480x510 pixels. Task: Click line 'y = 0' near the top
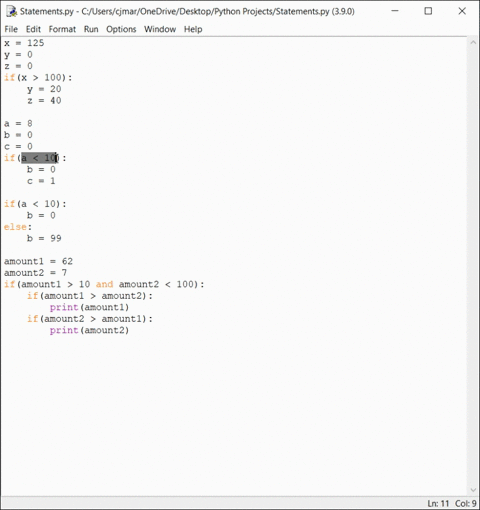coord(18,54)
